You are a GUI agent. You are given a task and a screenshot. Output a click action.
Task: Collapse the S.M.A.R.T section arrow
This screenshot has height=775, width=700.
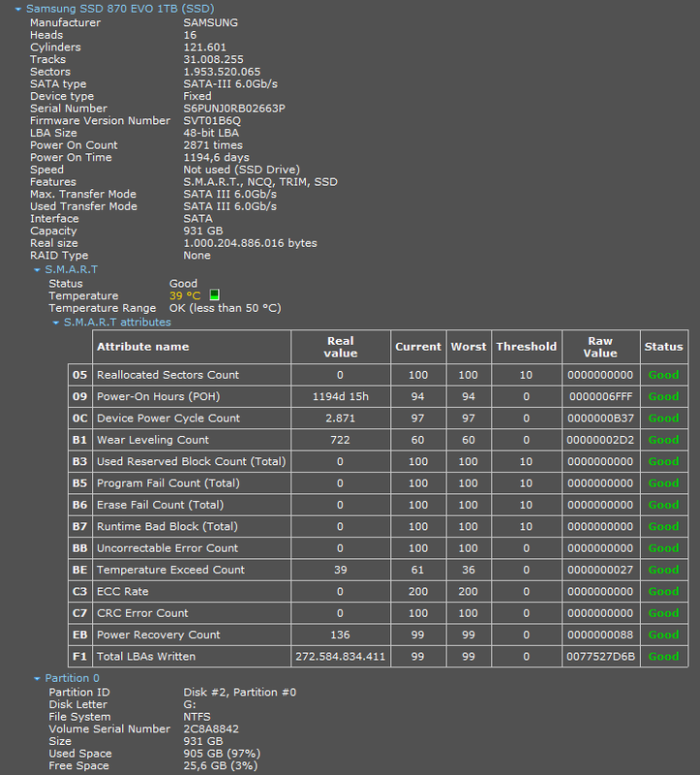click(37, 270)
